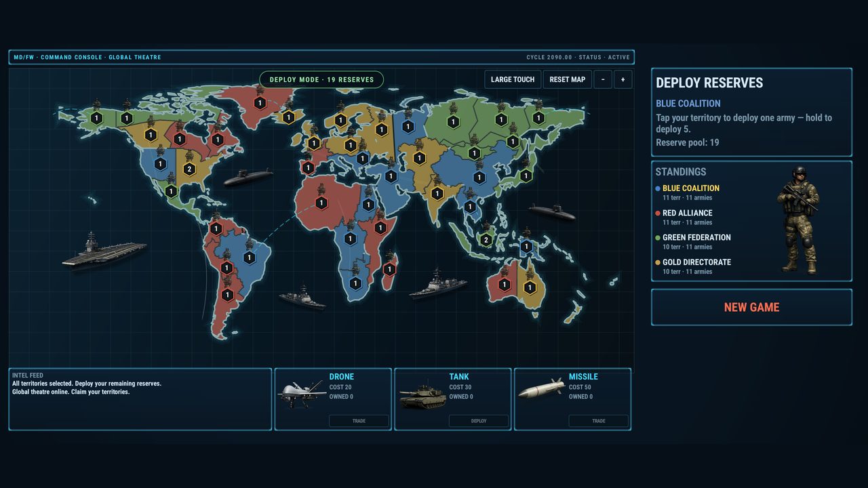Click Deploy on the Tank card
This screenshot has width=868, height=488.
point(479,421)
